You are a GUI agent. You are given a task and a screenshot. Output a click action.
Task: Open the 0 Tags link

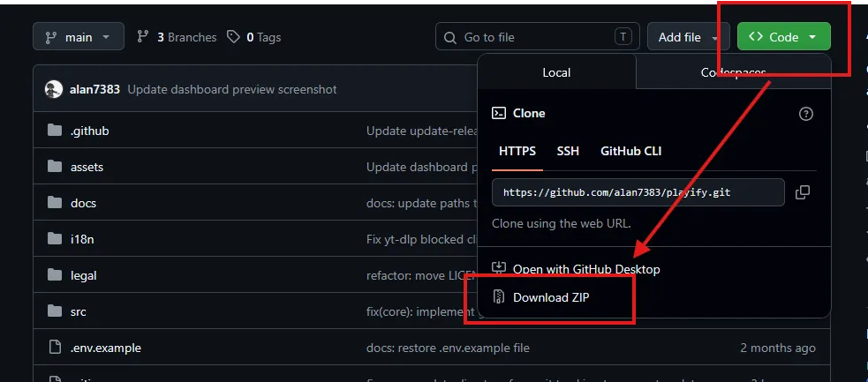pos(254,37)
